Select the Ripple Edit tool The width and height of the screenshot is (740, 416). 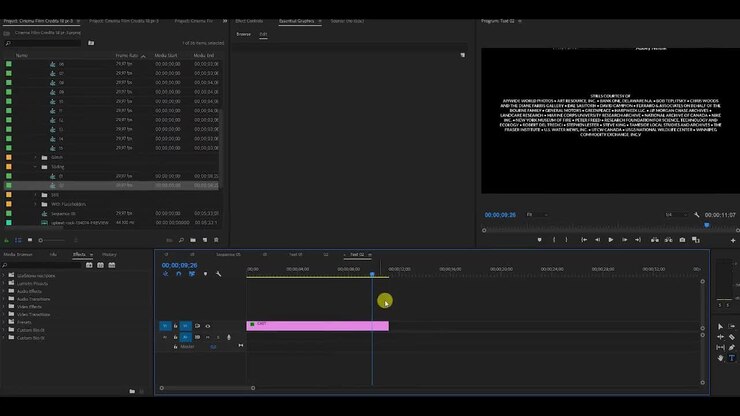coord(720,337)
